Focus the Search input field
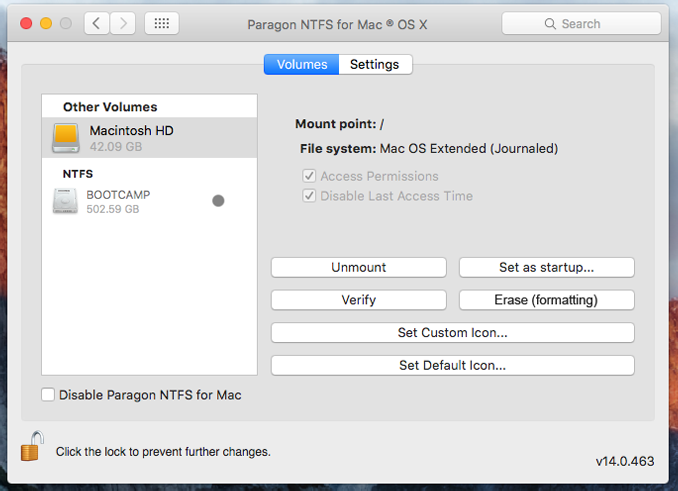This screenshot has height=491, width=678. point(581,23)
